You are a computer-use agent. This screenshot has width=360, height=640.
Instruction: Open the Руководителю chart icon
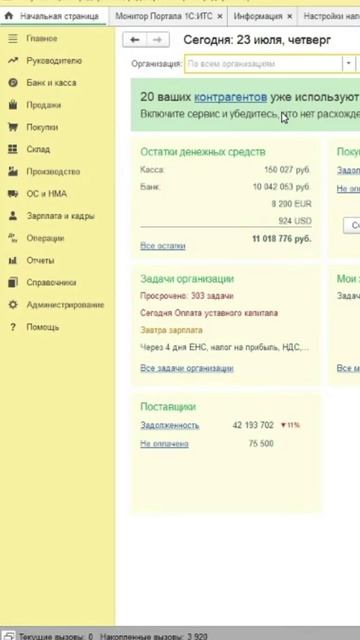[13, 60]
